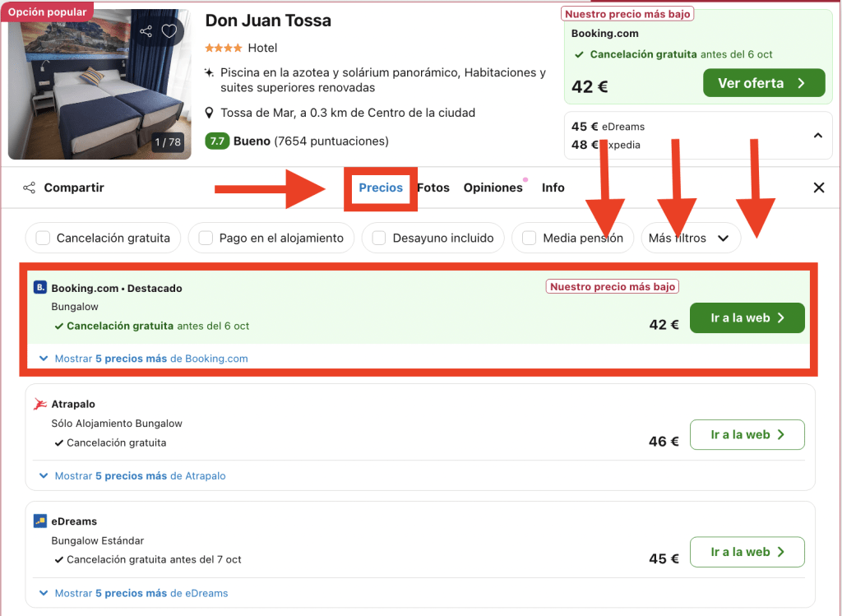Click the 45 € eDreams price line
The width and height of the screenshot is (842, 616).
click(608, 127)
